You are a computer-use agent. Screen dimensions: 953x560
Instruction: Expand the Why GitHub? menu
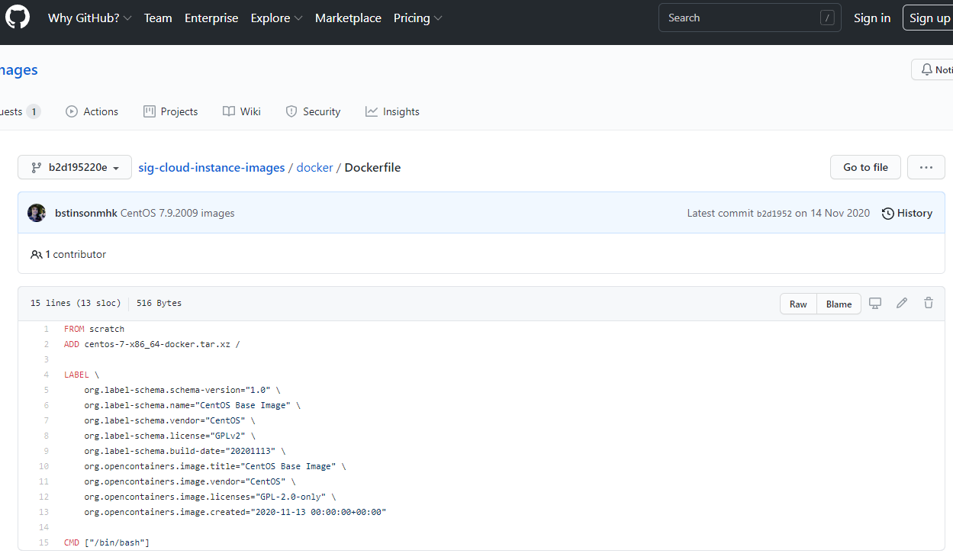pos(89,18)
